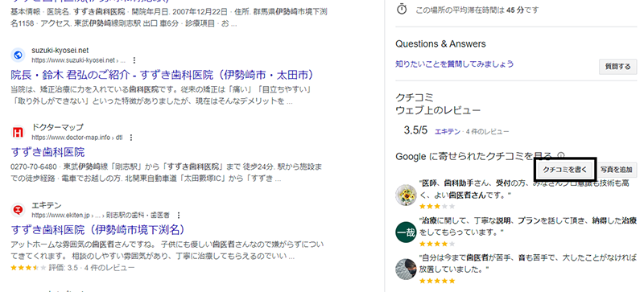Click the suzuki-kyosei.net globe favicon

[x=18, y=55]
